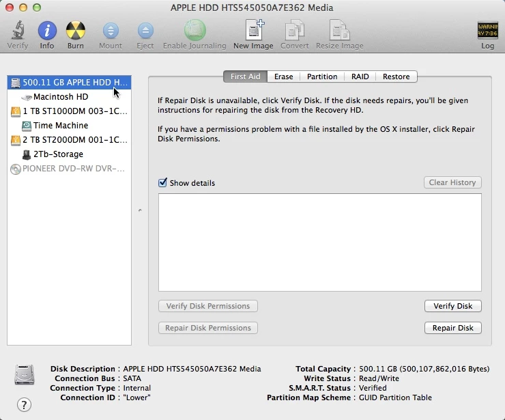
Task: Open the Partition tab
Action: point(322,76)
